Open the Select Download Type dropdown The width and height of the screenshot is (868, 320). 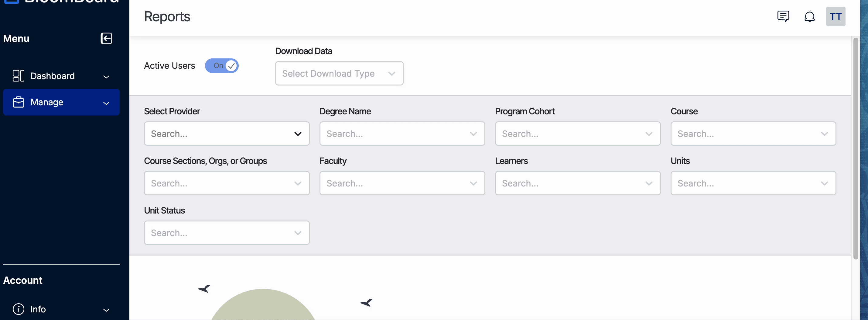pyautogui.click(x=339, y=73)
